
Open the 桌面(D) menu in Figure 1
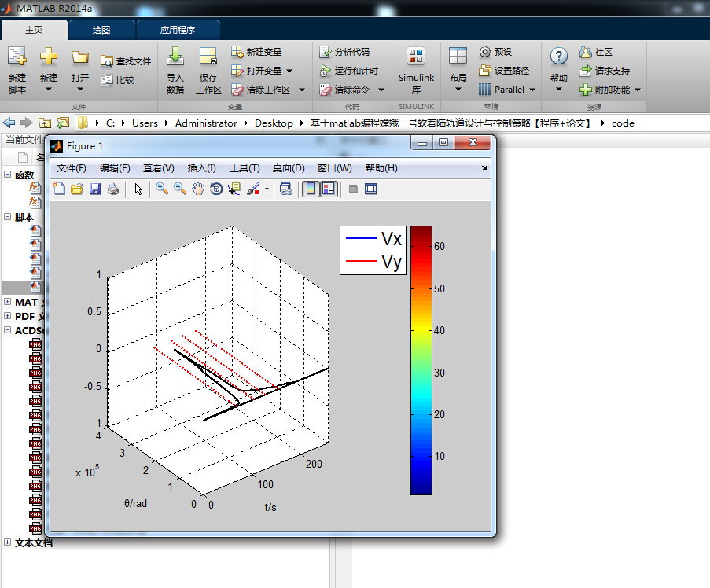289,168
